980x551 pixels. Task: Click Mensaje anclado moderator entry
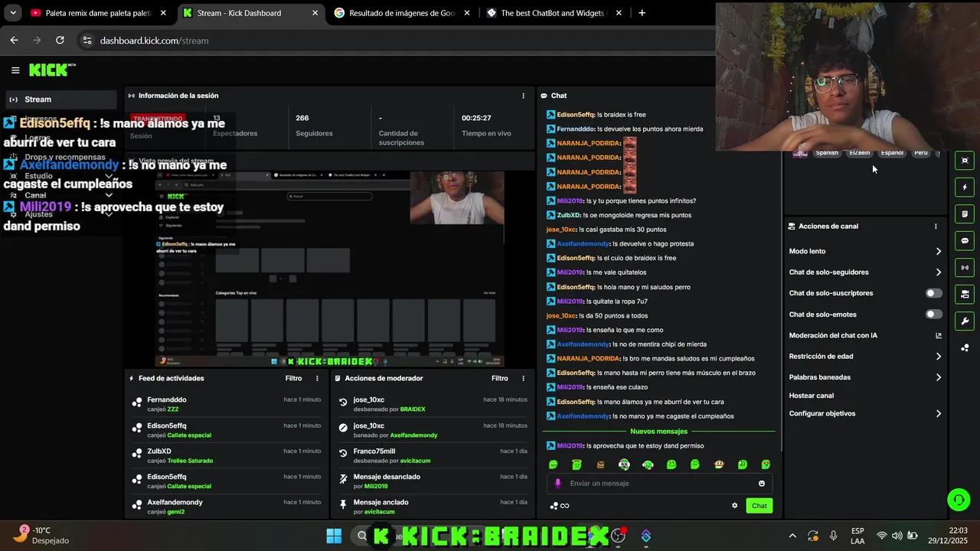(x=434, y=507)
